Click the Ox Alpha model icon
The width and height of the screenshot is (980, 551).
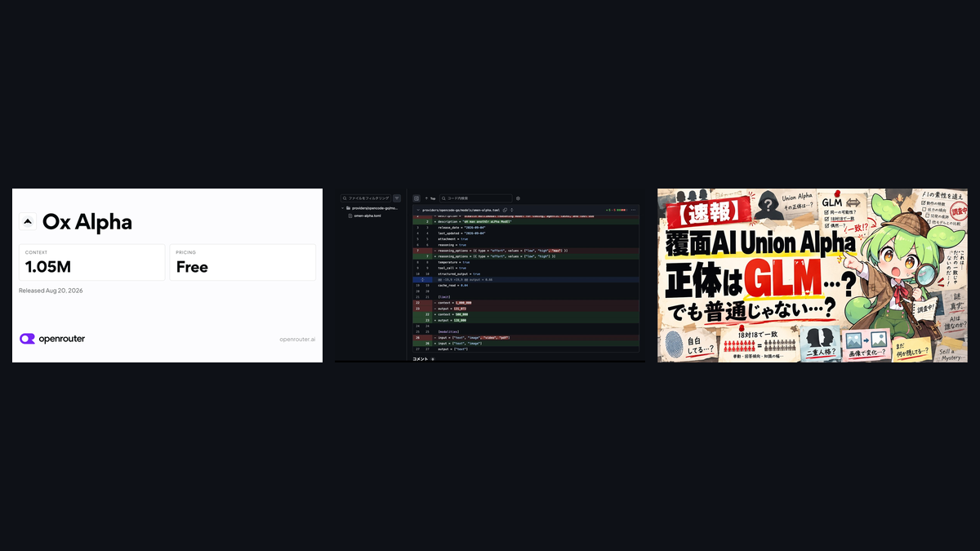tap(28, 221)
